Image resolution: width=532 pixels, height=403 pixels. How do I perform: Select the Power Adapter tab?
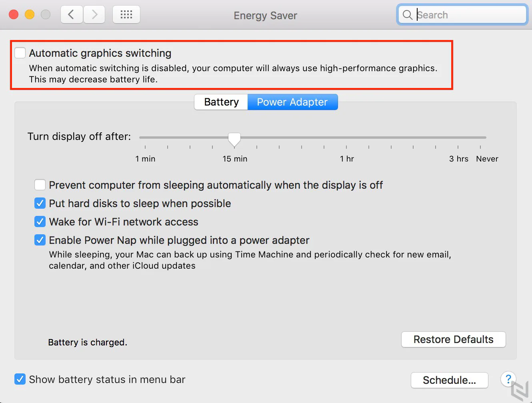click(x=292, y=102)
